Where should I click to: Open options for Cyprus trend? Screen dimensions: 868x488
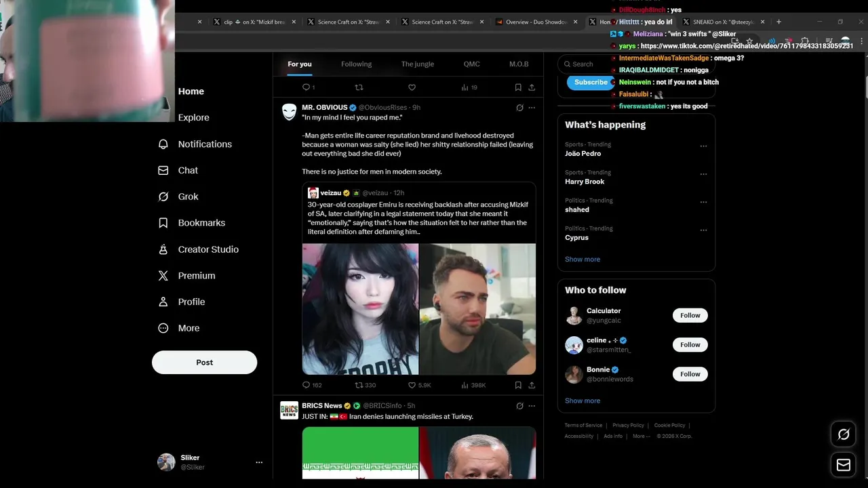(703, 230)
